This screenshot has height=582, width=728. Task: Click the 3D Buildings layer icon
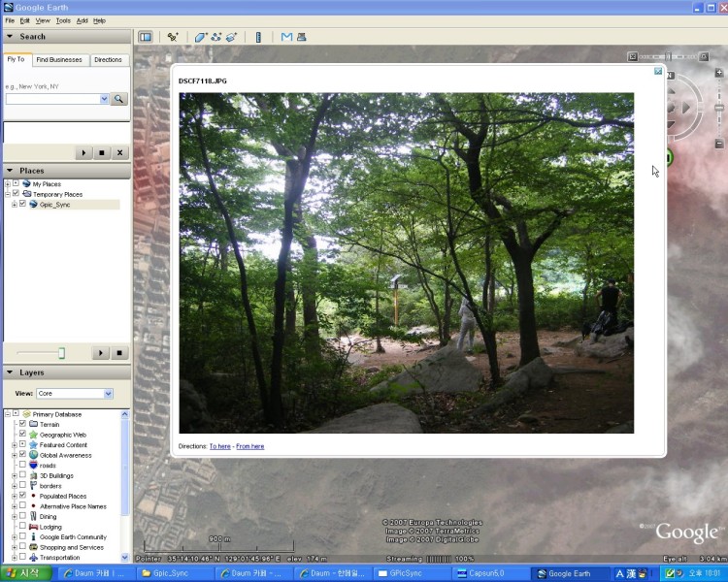click(33, 475)
